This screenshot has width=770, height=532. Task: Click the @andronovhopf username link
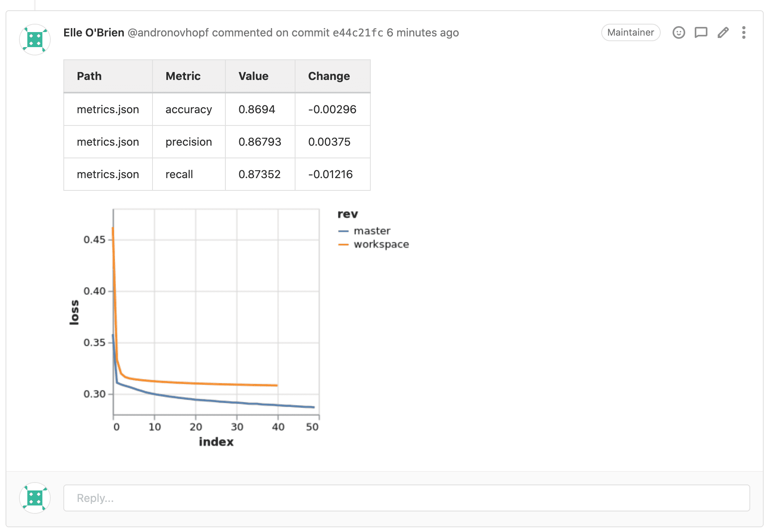pyautogui.click(x=168, y=32)
